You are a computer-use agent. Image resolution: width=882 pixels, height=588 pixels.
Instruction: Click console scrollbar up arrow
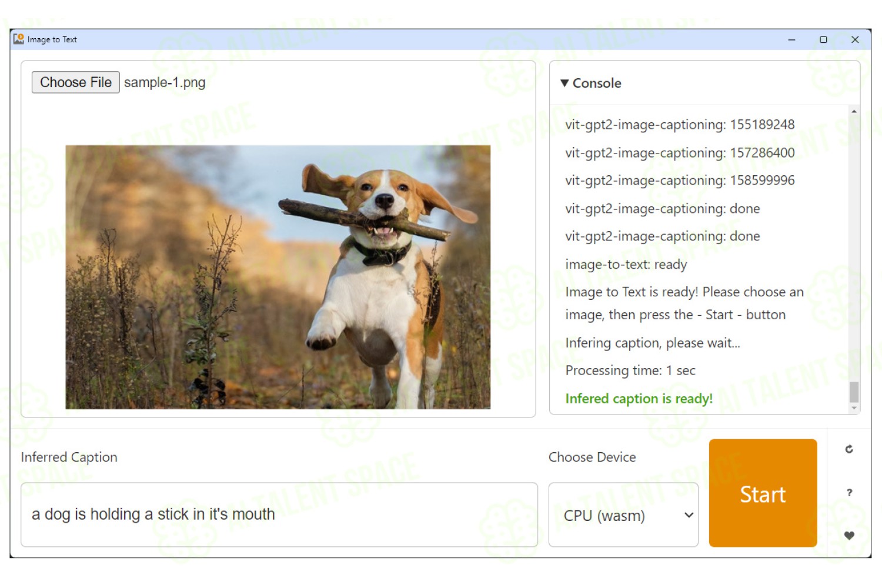click(x=854, y=111)
